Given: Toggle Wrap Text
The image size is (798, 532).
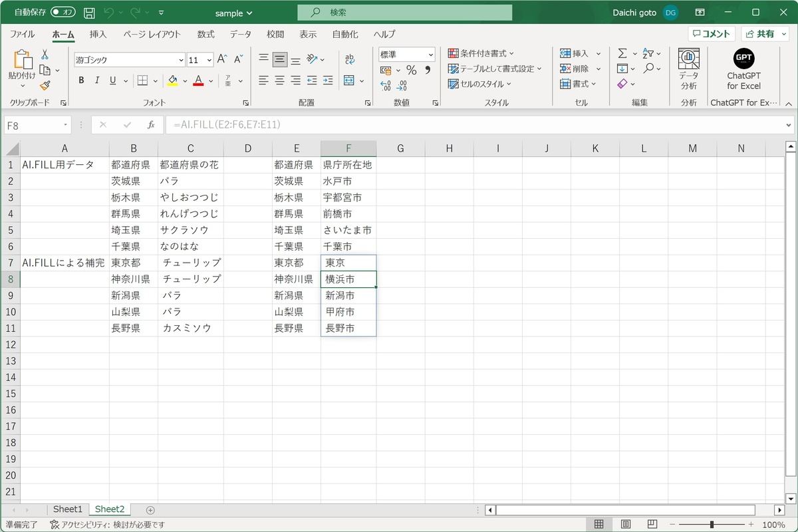Looking at the screenshot, I should coord(350,59).
